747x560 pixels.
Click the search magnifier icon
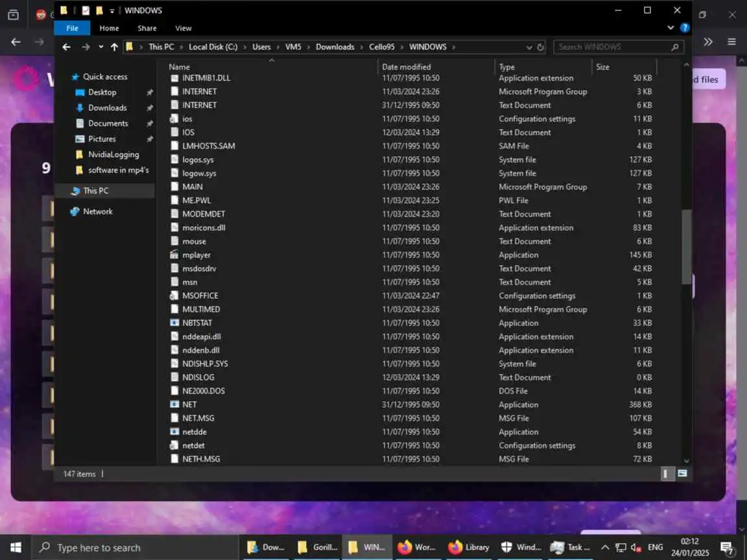pyautogui.click(x=674, y=47)
